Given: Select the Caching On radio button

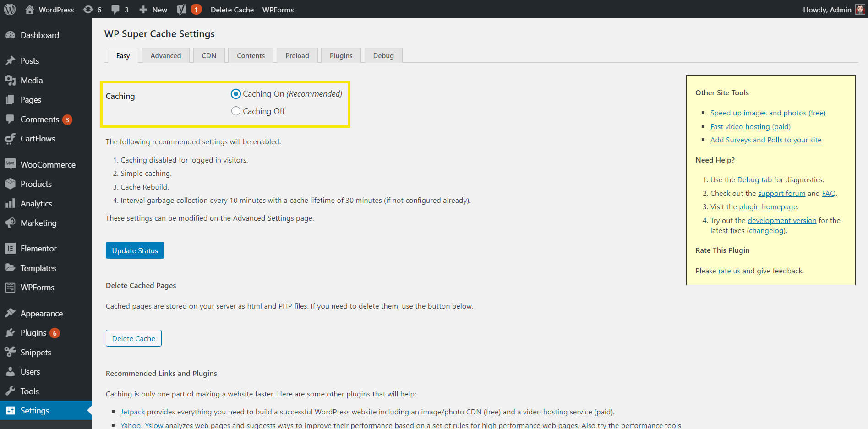Looking at the screenshot, I should [236, 94].
